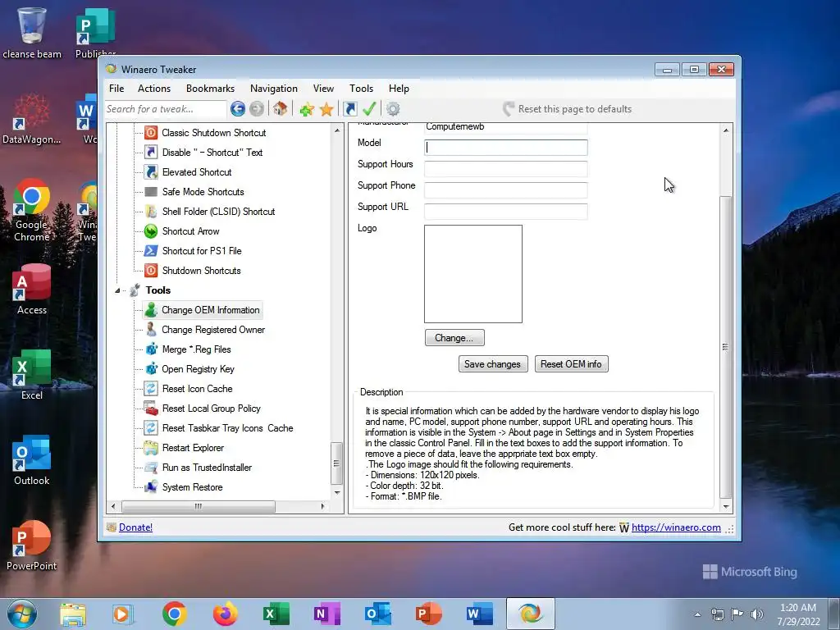This screenshot has width=840, height=630.
Task: Open the Navigation menu
Action: pyautogui.click(x=273, y=89)
